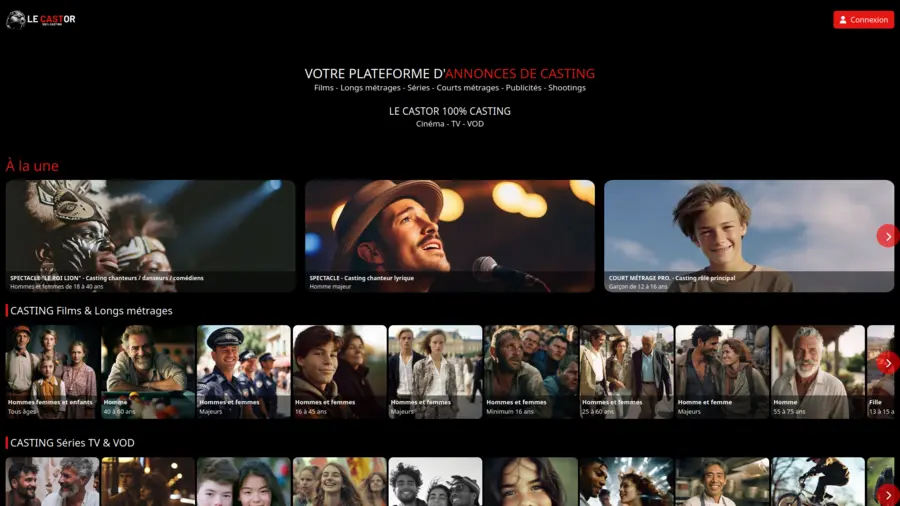Open the 'Homme 40 à 60 ans' casting
The height and width of the screenshot is (506, 900).
pos(148,372)
